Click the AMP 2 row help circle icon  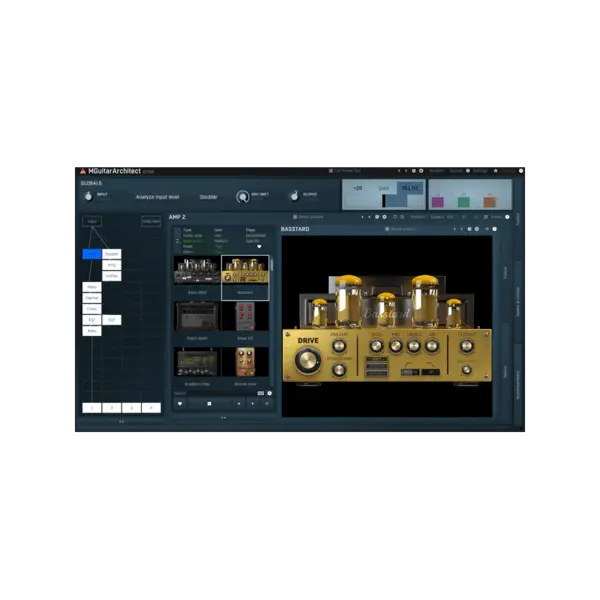coord(507,217)
